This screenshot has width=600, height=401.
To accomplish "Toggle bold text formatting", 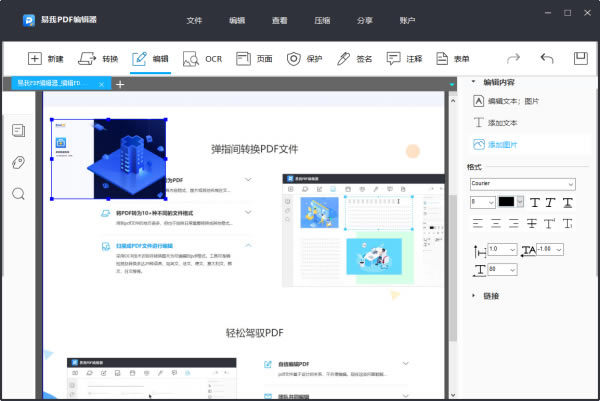I will (533, 202).
